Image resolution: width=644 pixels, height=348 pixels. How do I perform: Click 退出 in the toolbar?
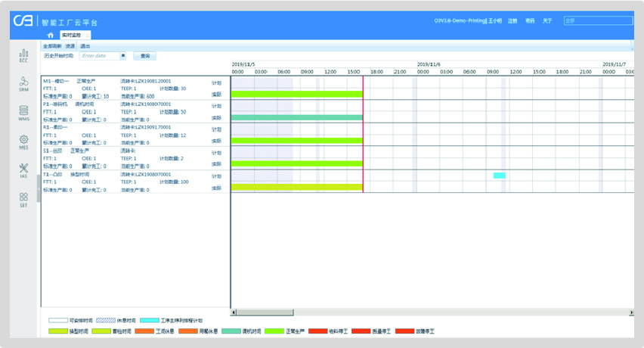click(85, 46)
